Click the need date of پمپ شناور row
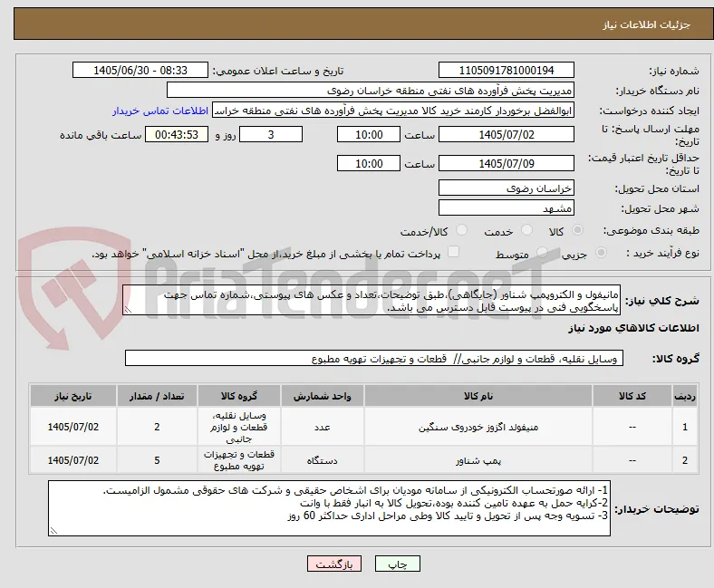714x588 pixels. click(x=72, y=460)
